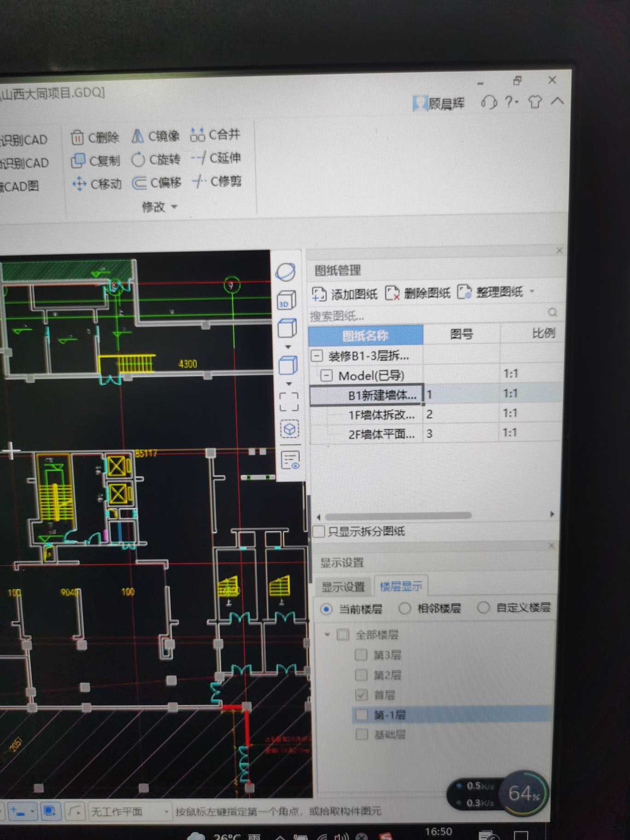630x840 pixels.
Task: Select the C合并 merge tool
Action: click(215, 134)
